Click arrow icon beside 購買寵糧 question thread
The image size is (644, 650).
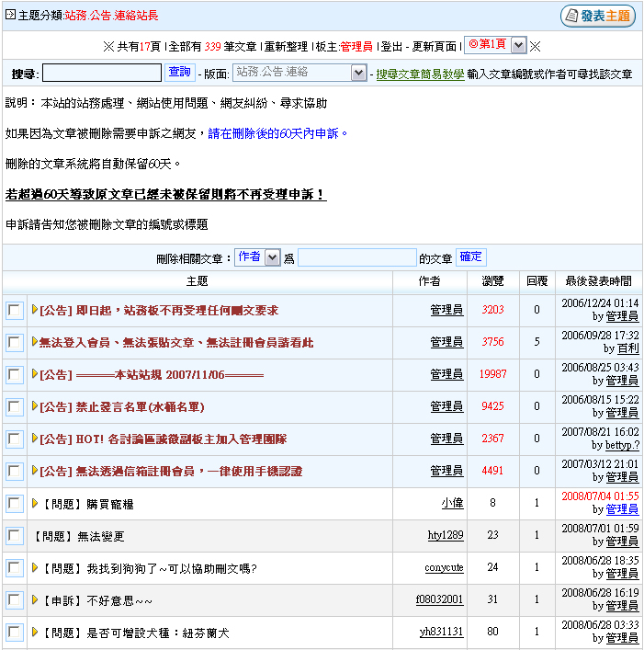tap(35, 503)
